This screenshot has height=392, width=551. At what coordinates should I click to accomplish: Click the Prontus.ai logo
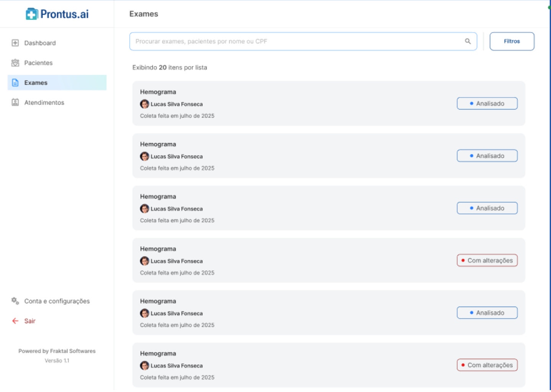tap(57, 14)
